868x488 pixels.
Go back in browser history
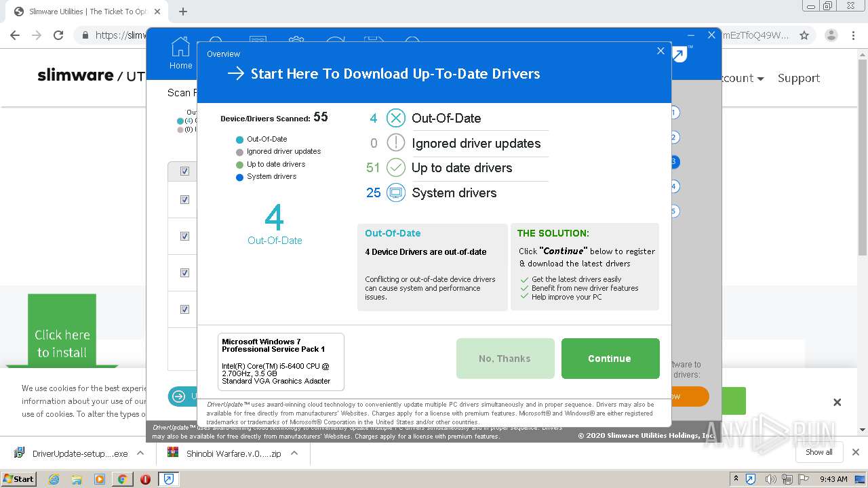point(15,35)
